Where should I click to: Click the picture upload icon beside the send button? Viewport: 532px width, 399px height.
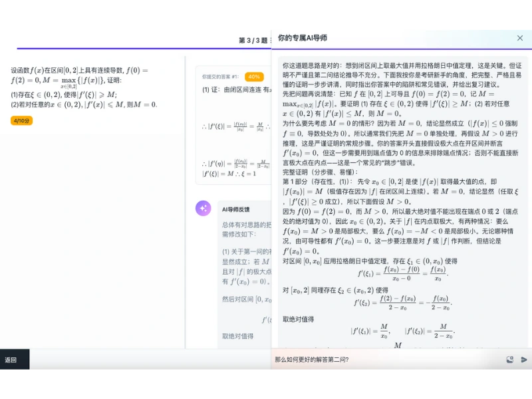pos(510,359)
